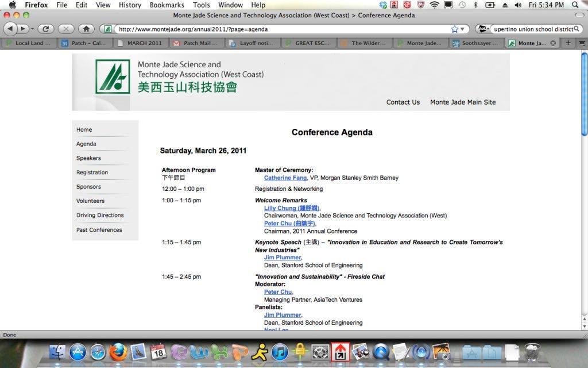Open the History menu
The height and width of the screenshot is (368, 588).
pyautogui.click(x=130, y=5)
